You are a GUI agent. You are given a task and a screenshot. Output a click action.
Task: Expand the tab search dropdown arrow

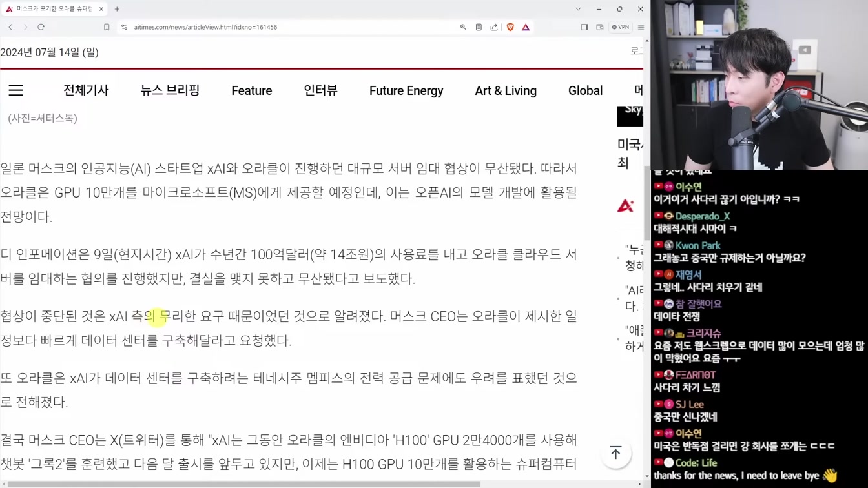[578, 9]
